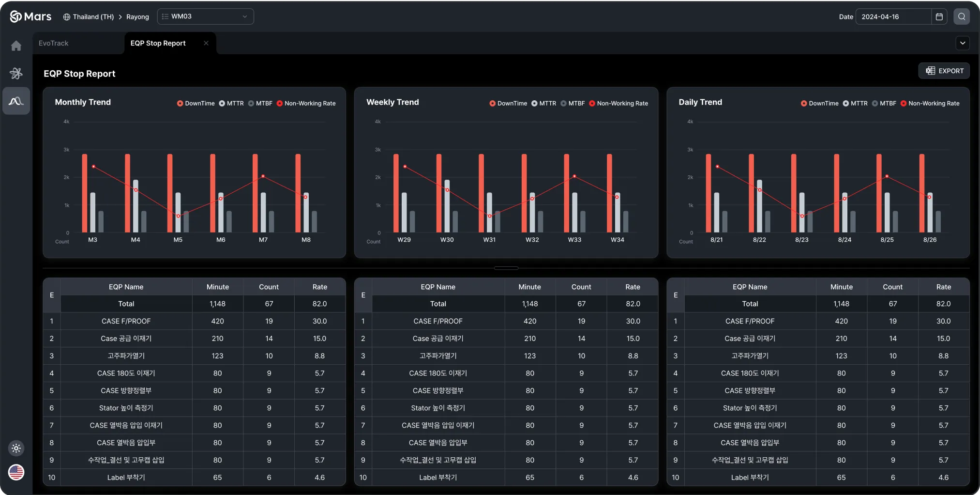
Task: Click the Thailand (TH) region selector
Action: pos(89,17)
